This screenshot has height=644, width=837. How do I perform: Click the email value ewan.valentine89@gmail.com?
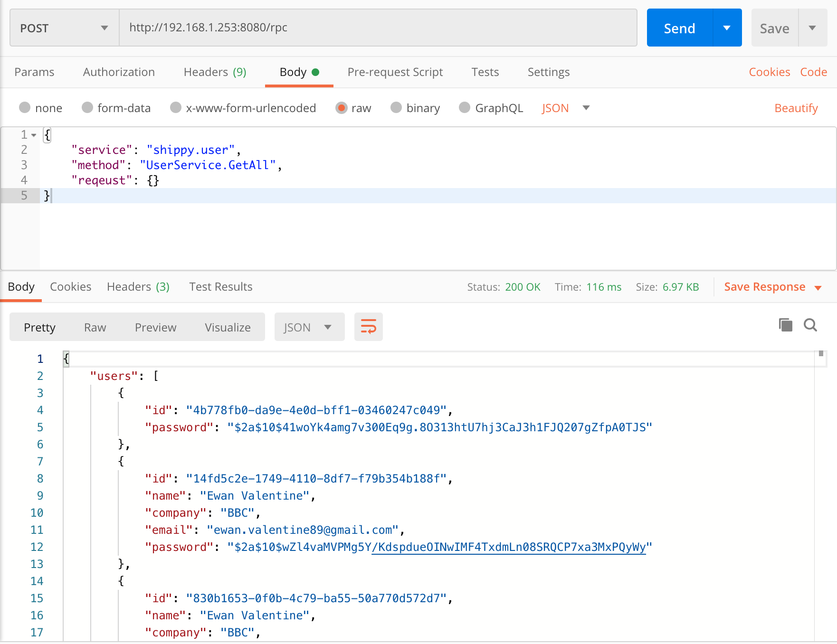coord(303,530)
